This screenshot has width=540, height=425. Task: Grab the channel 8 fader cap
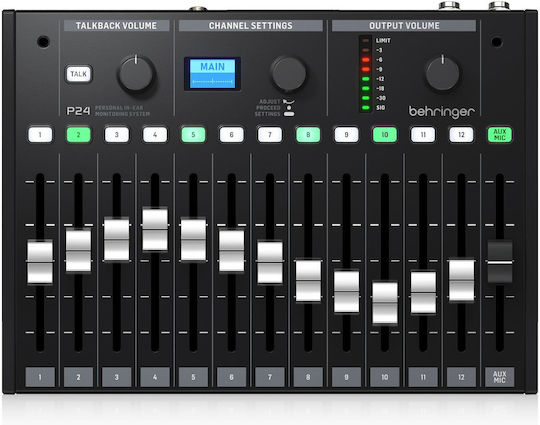308,281
